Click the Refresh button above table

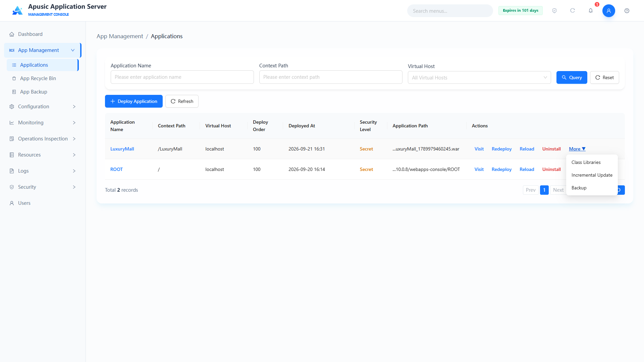pyautogui.click(x=182, y=101)
